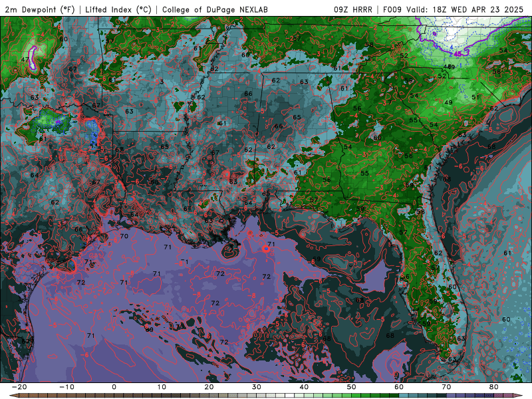Click the '51' dewpoint value on map
The image size is (532, 399).
[x=475, y=97]
